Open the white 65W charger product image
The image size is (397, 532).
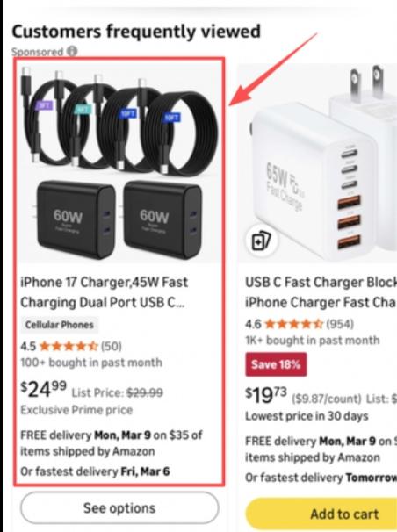pyautogui.click(x=317, y=163)
